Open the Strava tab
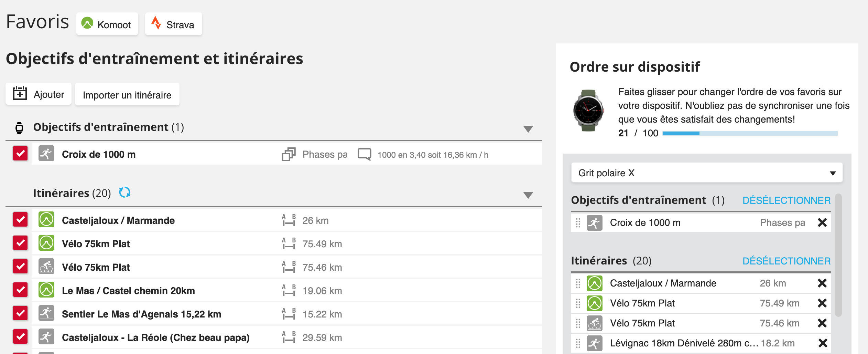Viewport: 868px width, 354px height. click(x=173, y=24)
